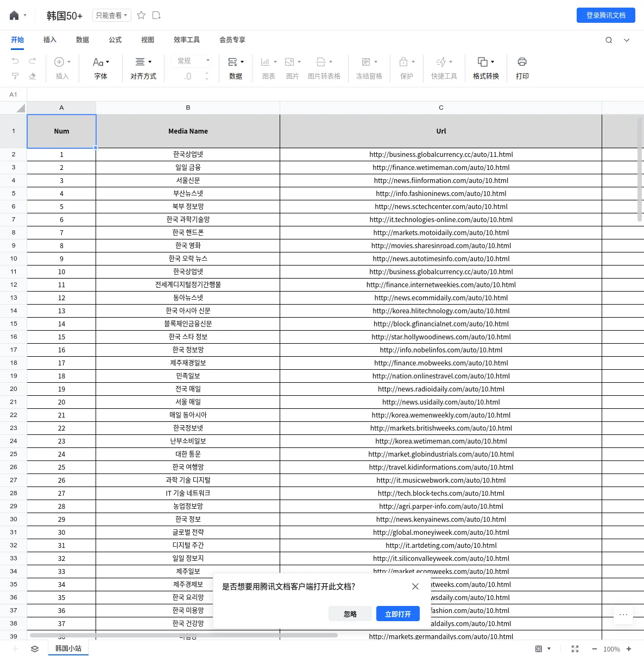Click the three-dot floating button
Viewport: 644px width, 657px height.
(623, 615)
